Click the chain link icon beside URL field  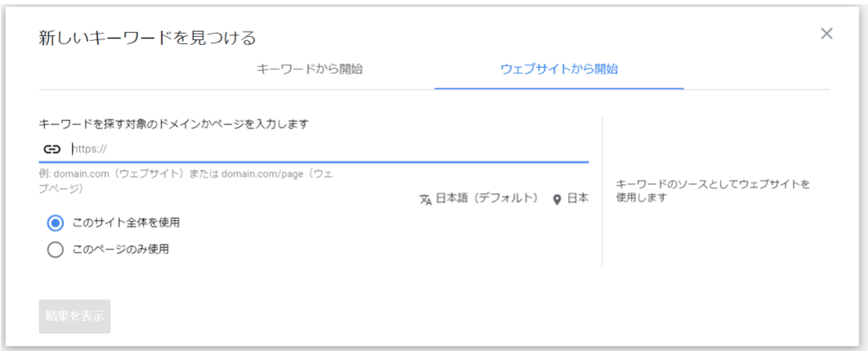(x=51, y=149)
